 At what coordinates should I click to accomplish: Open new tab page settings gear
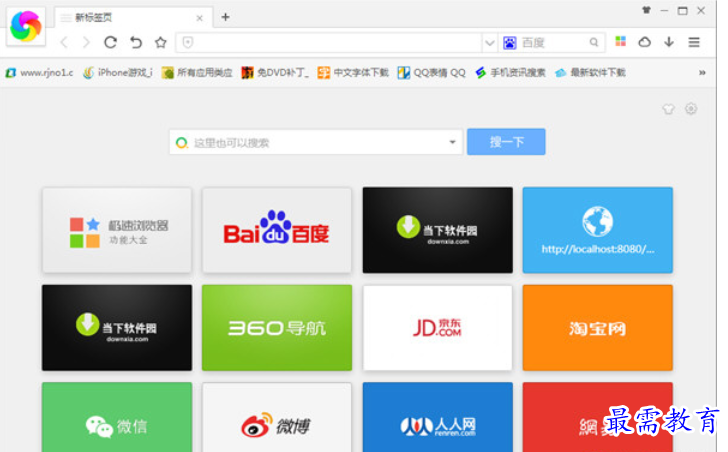691,109
